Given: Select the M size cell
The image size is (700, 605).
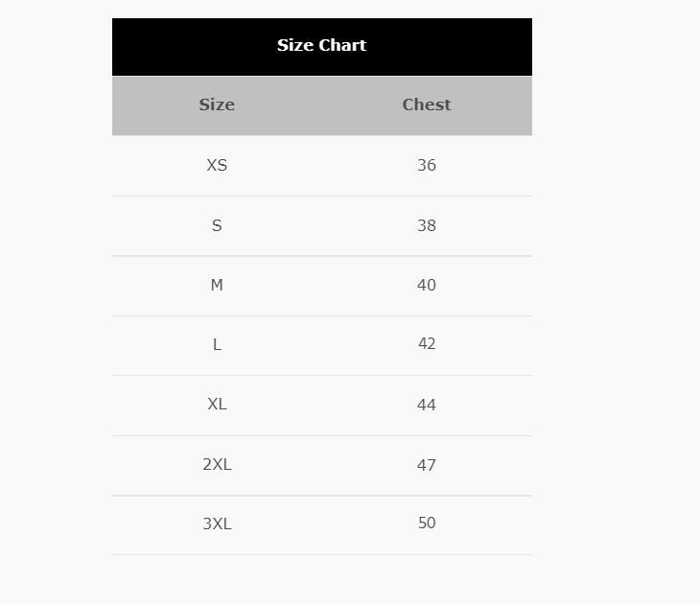Looking at the screenshot, I should point(217,285).
